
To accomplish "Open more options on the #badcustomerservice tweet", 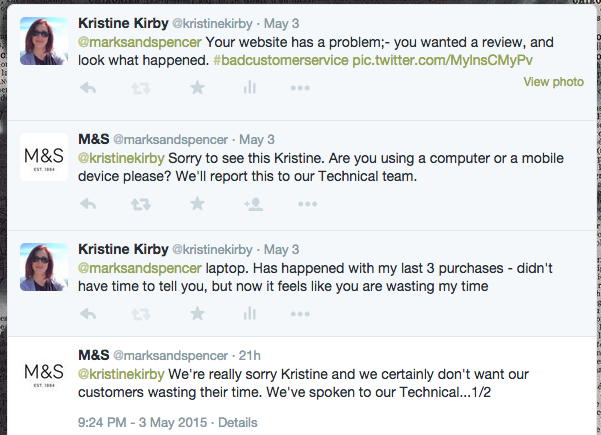I will tap(300, 88).
